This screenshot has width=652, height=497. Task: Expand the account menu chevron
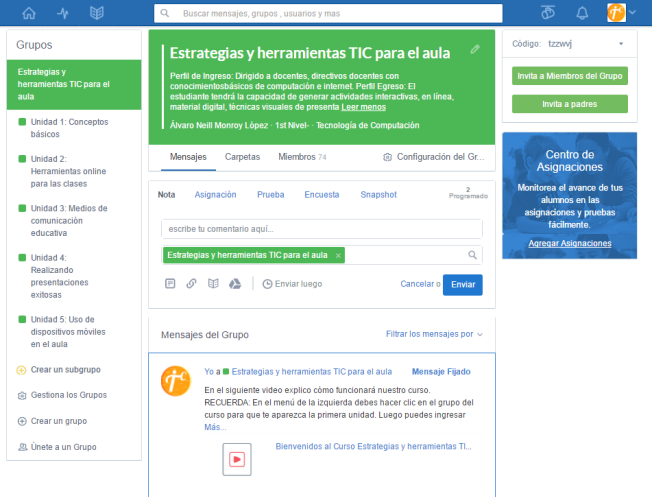tap(633, 12)
